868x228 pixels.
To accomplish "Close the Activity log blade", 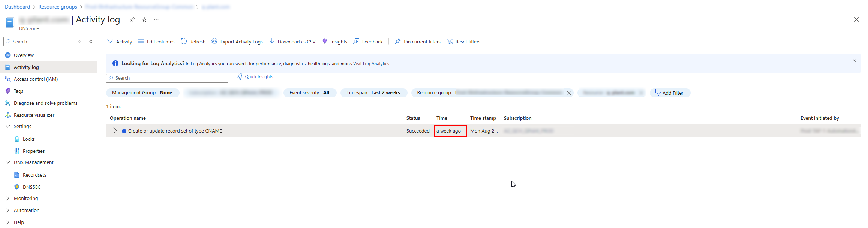I will 856,19.
